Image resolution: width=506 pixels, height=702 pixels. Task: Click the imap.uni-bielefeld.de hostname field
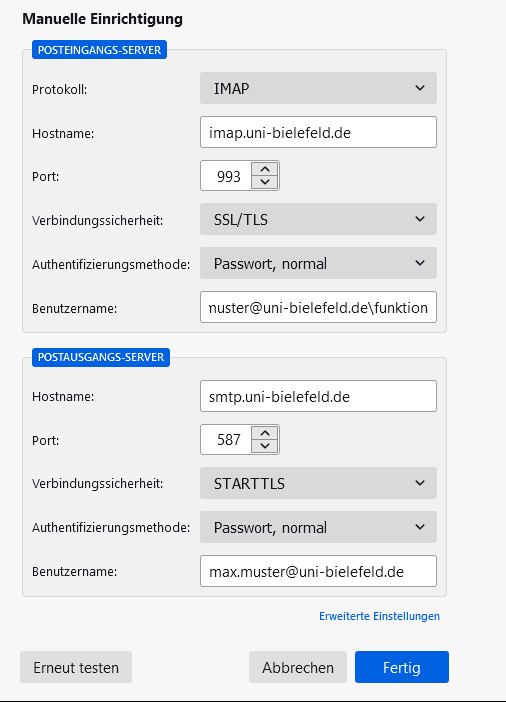pyautogui.click(x=318, y=132)
